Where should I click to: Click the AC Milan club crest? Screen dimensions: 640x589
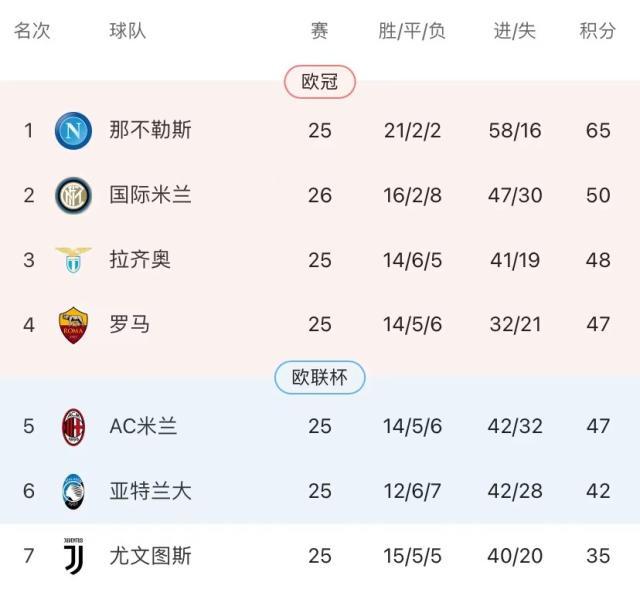73,427
